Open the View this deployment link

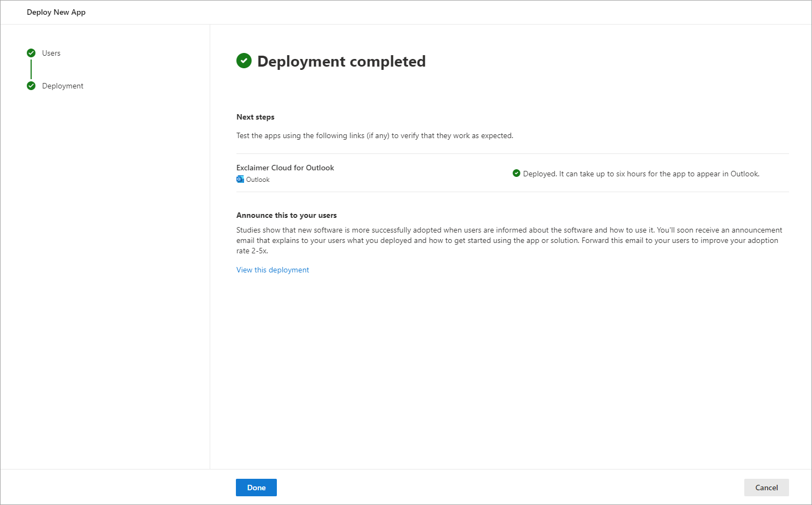(272, 270)
